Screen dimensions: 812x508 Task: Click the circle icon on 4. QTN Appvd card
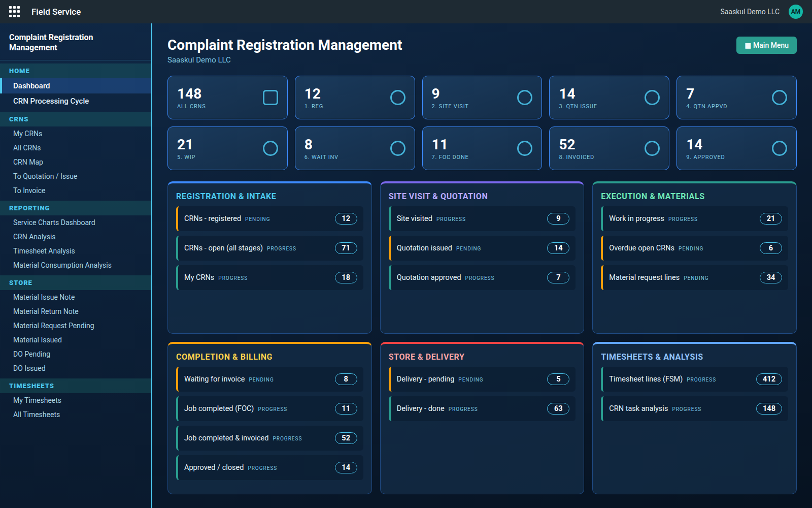click(780, 98)
